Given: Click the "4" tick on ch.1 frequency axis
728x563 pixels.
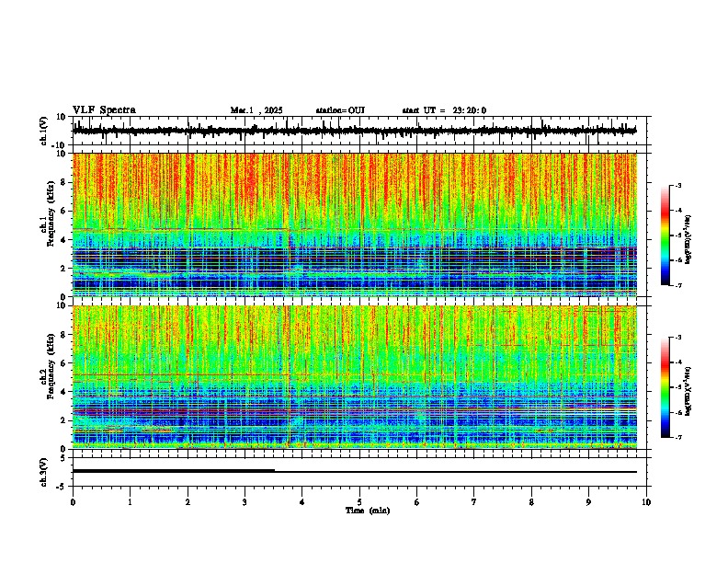Looking at the screenshot, I should click(x=64, y=240).
